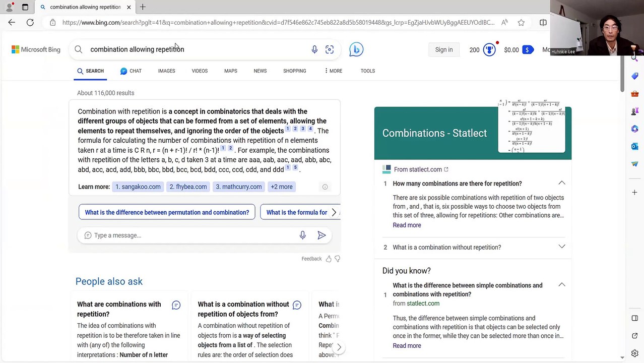Click the sidebar add plus icon
The width and height of the screenshot is (644, 363).
click(635, 192)
